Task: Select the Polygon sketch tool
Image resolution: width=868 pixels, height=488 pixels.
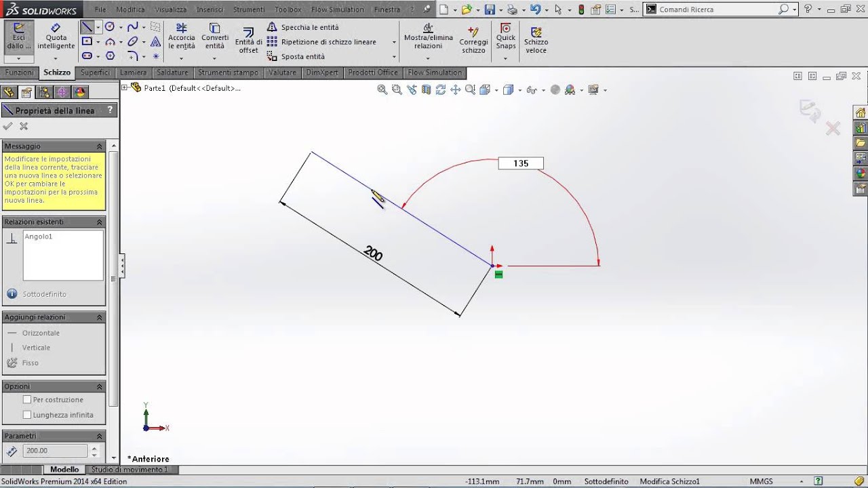Action: [110, 56]
